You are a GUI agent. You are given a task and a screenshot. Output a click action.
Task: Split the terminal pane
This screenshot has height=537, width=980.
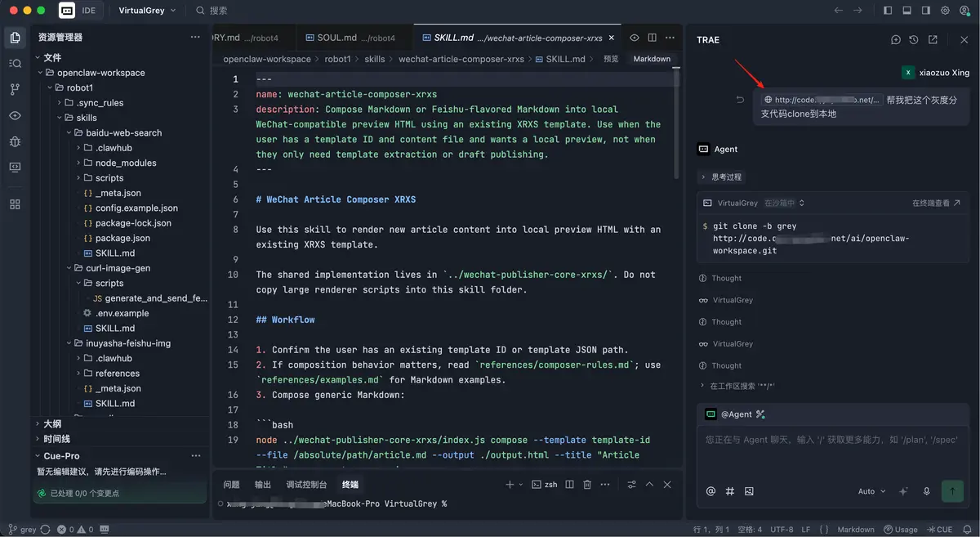(570, 485)
